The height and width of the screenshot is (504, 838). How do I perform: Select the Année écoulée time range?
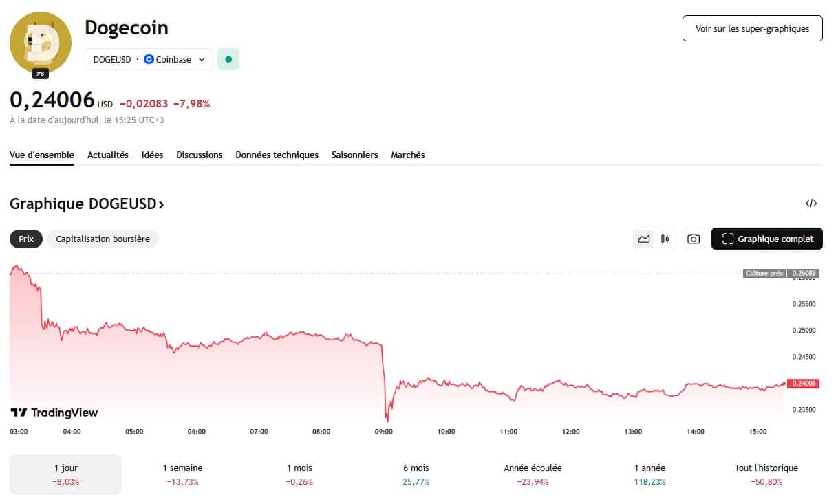pyautogui.click(x=533, y=474)
